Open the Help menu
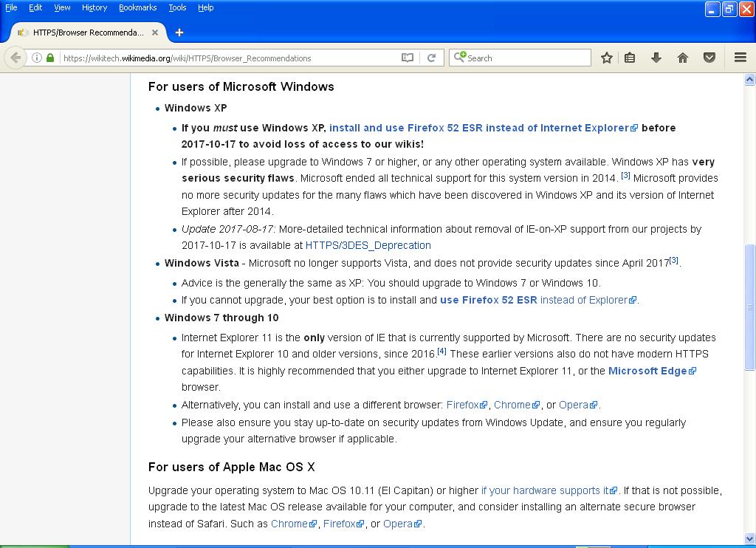The height and width of the screenshot is (548, 756). coord(206,7)
